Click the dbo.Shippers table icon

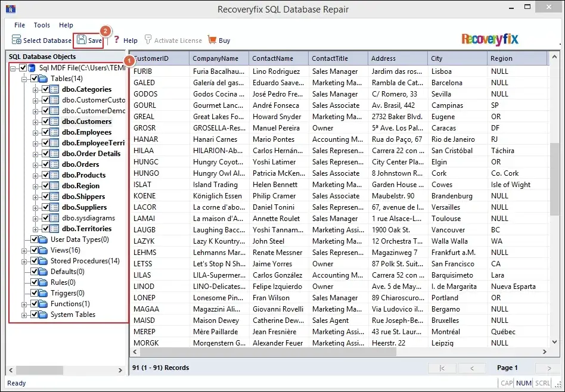pyautogui.click(x=54, y=197)
